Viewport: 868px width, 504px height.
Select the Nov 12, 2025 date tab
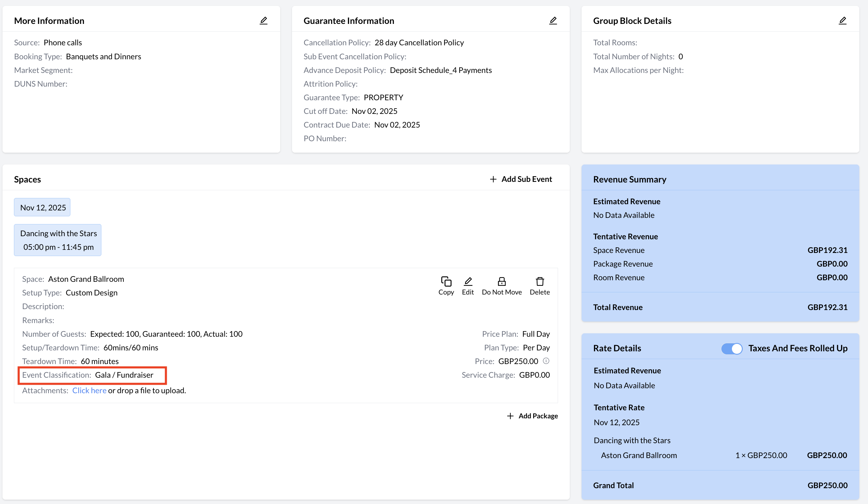click(43, 208)
